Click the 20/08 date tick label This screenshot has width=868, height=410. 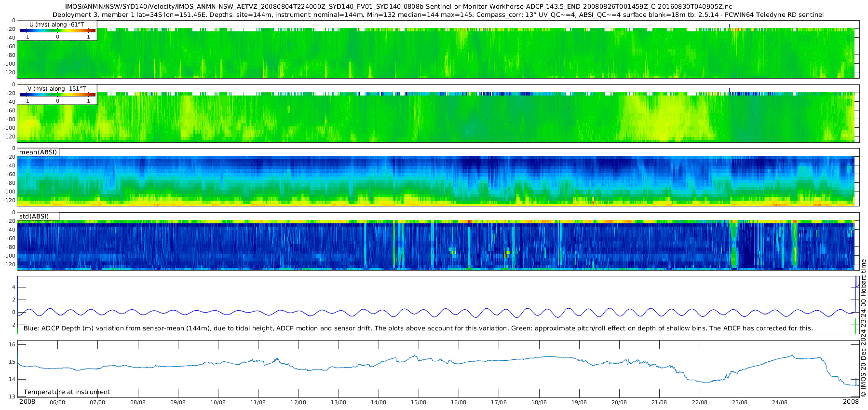[619, 402]
